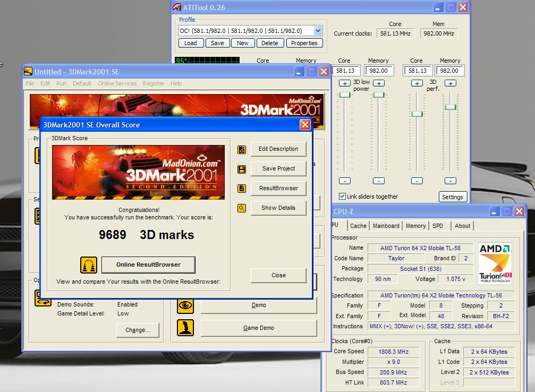Click the Settings button in ATITool

453,197
